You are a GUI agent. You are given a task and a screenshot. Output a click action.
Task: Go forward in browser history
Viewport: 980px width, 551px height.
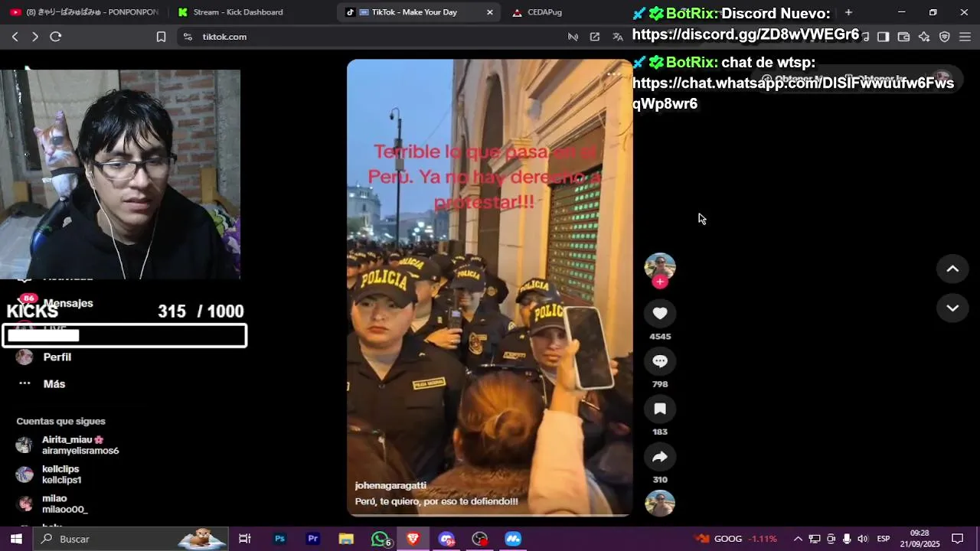click(x=35, y=37)
